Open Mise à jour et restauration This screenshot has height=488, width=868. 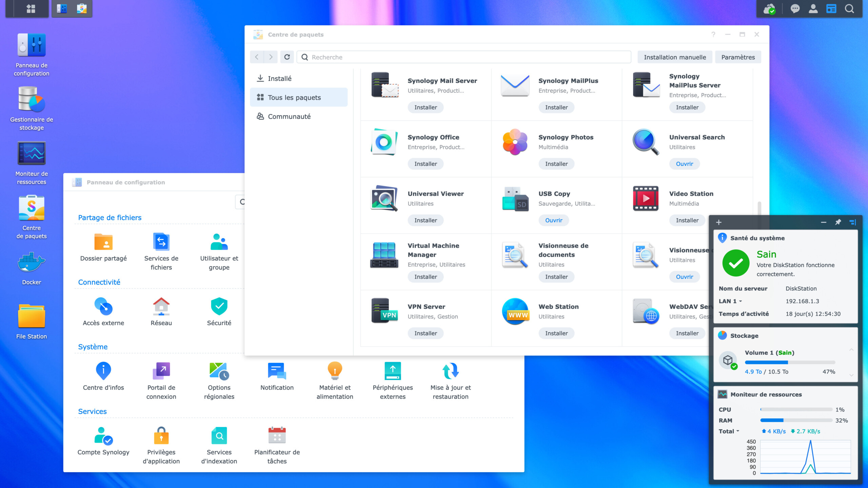451,381
